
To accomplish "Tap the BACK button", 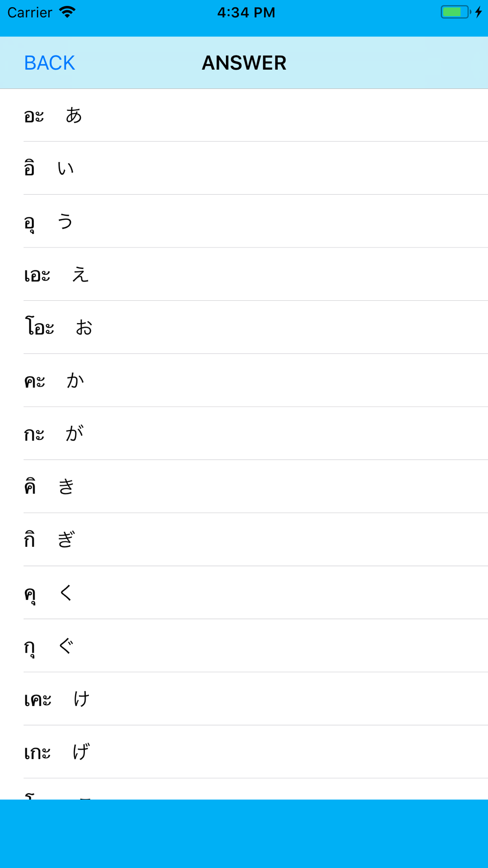I will 49,63.
